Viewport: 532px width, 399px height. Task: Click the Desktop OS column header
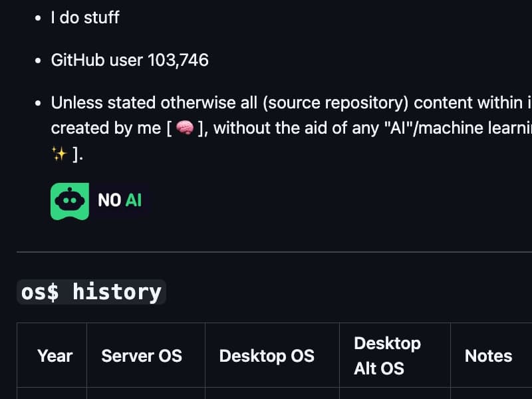coord(267,356)
